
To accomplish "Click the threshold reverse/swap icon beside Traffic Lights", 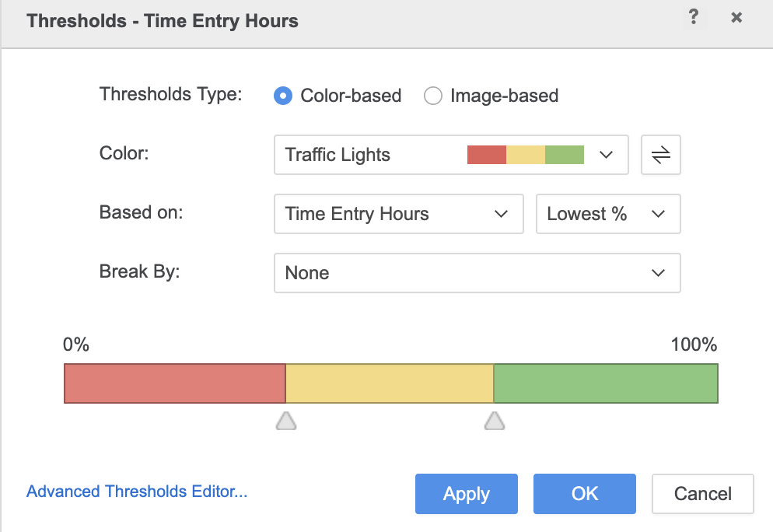I will (x=660, y=154).
